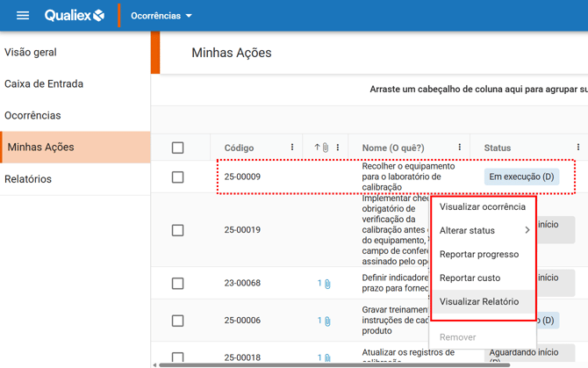Open Relatórios from the sidebar
This screenshot has height=368, width=588.
(28, 179)
